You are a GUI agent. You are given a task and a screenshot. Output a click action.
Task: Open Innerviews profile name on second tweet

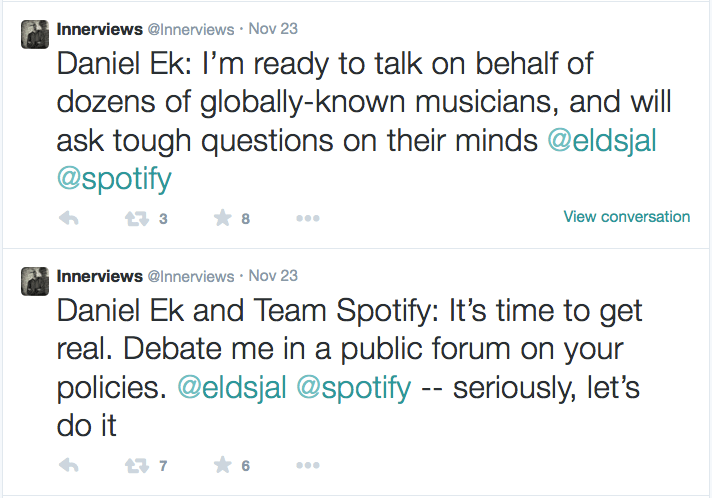[99, 275]
